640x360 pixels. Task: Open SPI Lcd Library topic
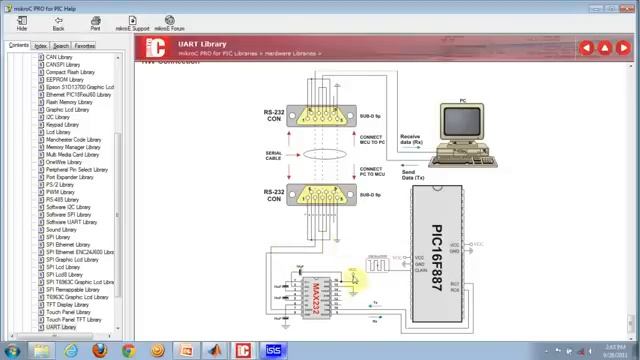[x=62, y=267]
